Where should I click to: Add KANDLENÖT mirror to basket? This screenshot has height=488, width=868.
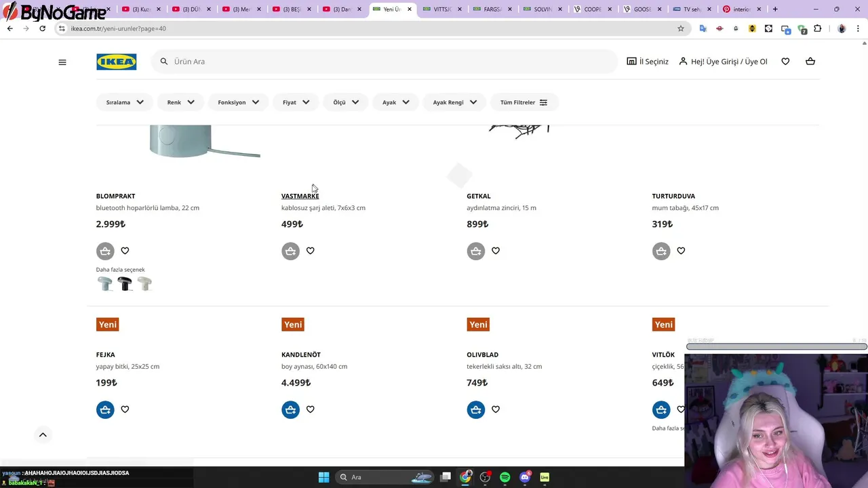tap(290, 409)
